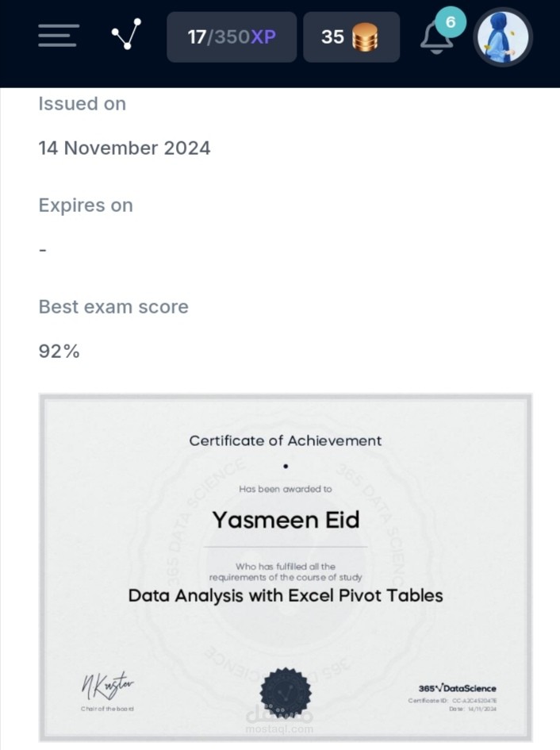
Task: Click the Yasmeen Eid name on certificate
Action: coord(286,520)
